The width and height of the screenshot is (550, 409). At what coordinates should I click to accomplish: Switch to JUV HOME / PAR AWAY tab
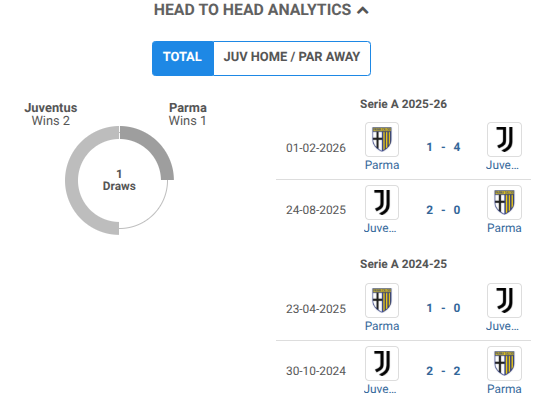tap(292, 58)
